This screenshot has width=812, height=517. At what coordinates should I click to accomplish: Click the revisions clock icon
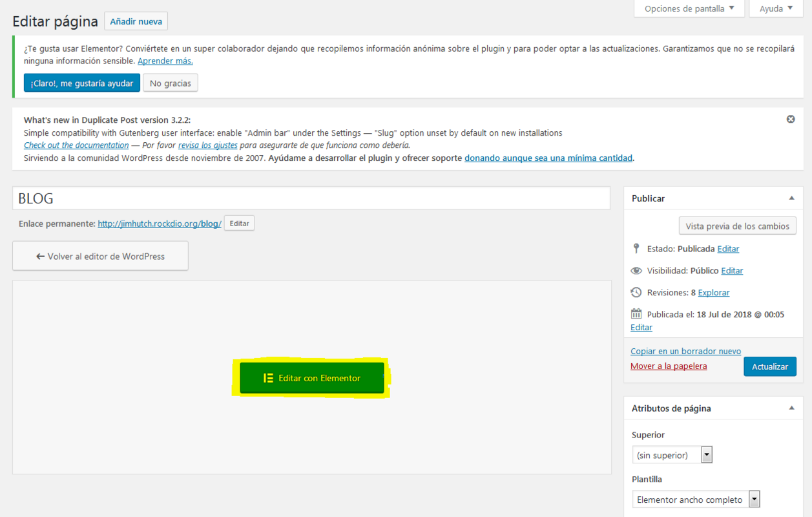pos(636,292)
